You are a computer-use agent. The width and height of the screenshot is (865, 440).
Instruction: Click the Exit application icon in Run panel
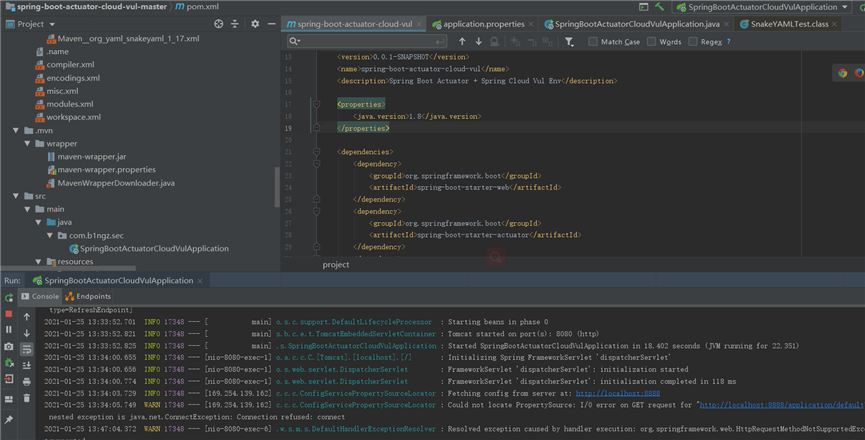[x=9, y=379]
